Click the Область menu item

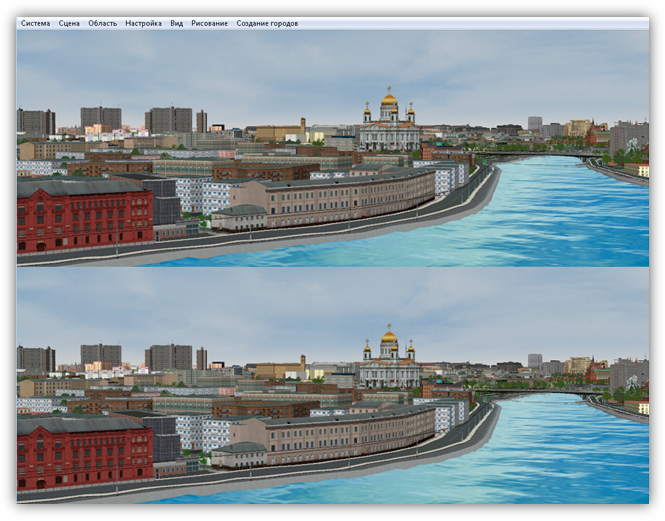102,23
